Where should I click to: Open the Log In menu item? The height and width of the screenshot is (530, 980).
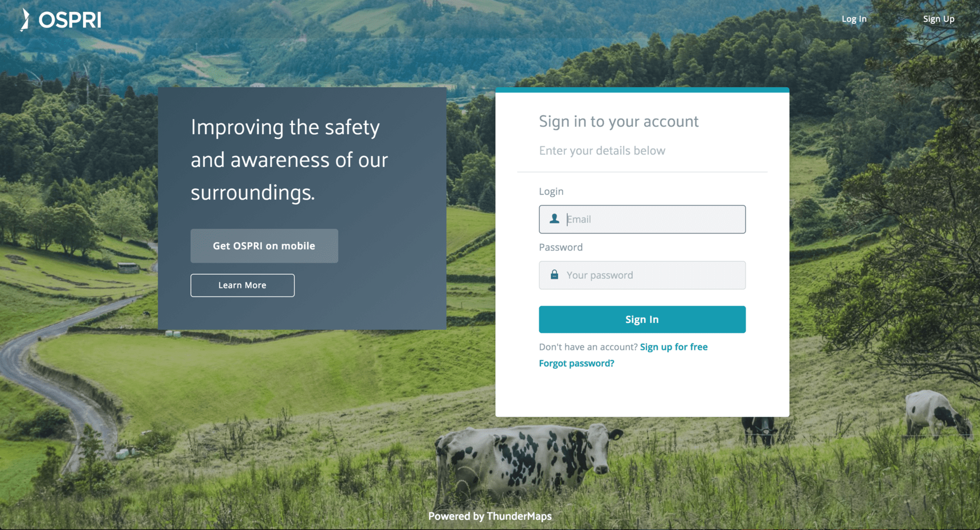854,19
